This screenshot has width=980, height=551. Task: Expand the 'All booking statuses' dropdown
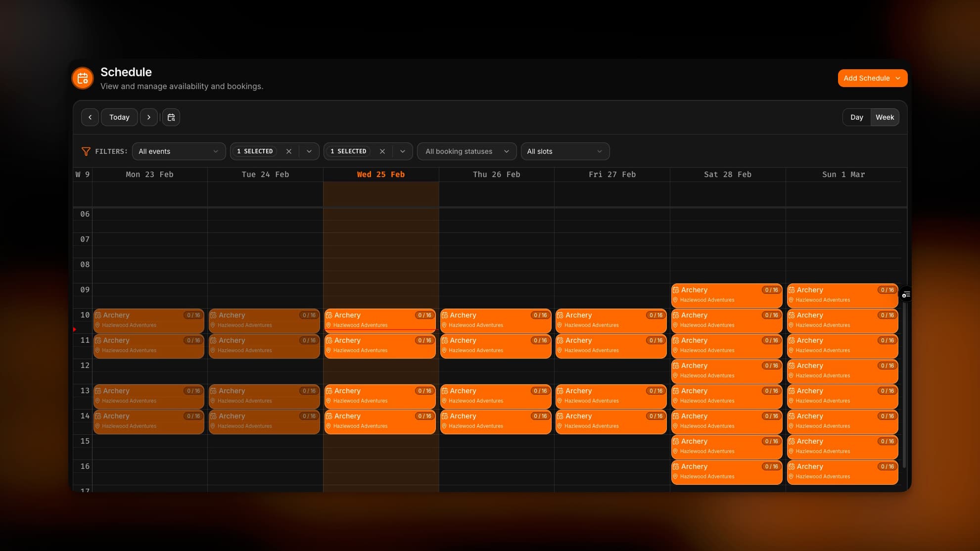tap(466, 151)
